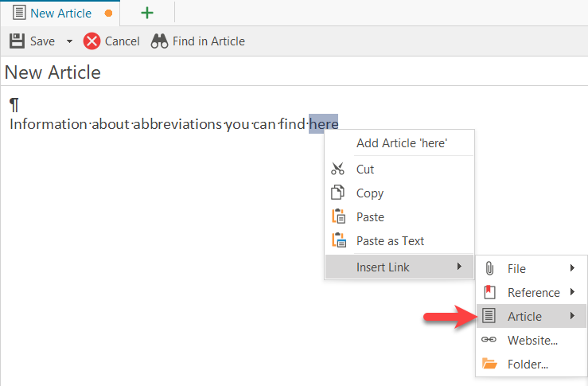The width and height of the screenshot is (588, 386).
Task: Choose Website... link option
Action: [532, 340]
